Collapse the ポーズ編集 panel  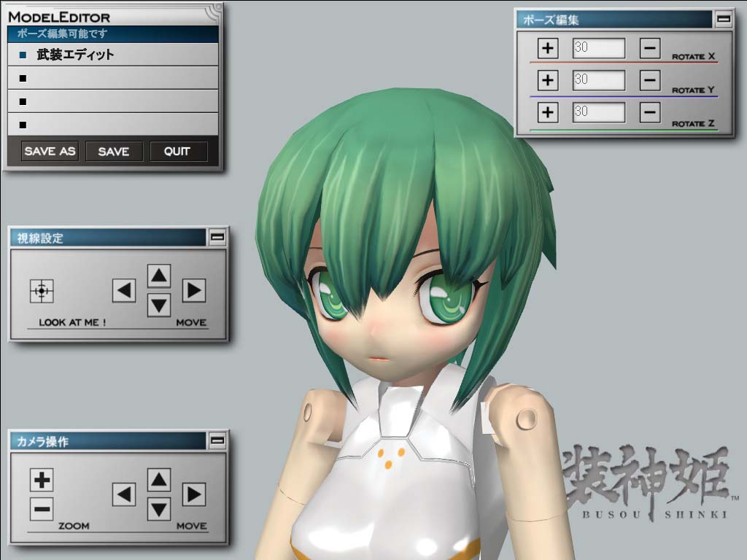tap(724, 20)
